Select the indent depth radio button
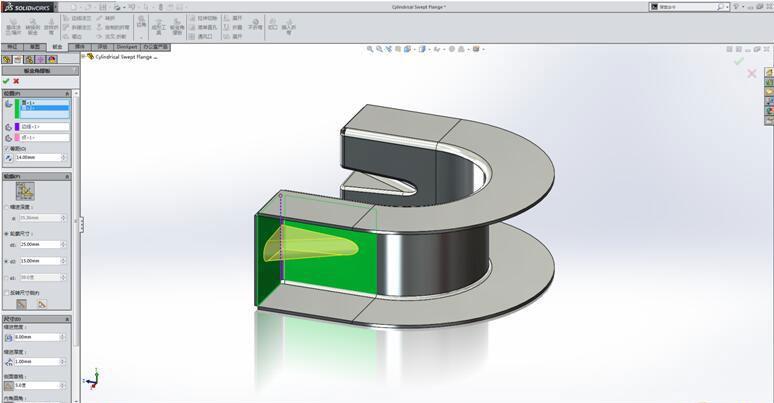This screenshot has width=774, height=403. [x=6, y=207]
